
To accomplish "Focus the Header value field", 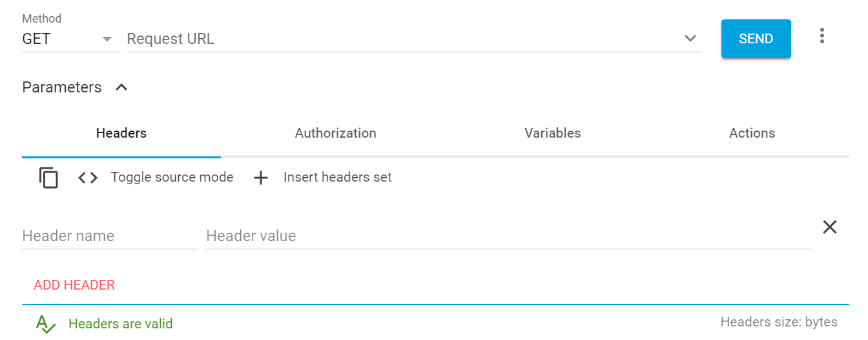I will pyautogui.click(x=508, y=236).
